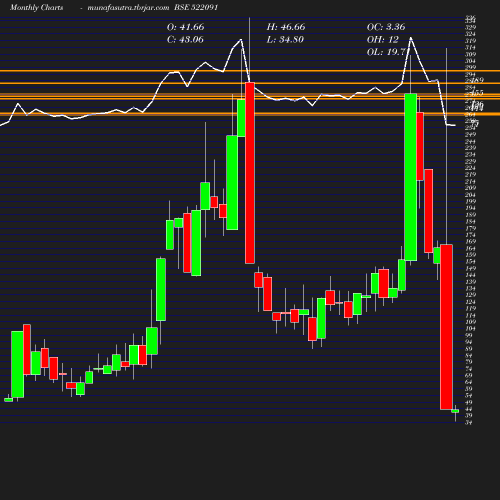Viewport: 500px width, 500px height.
Task: Click the 34 price axis label
Action: point(469,423)
